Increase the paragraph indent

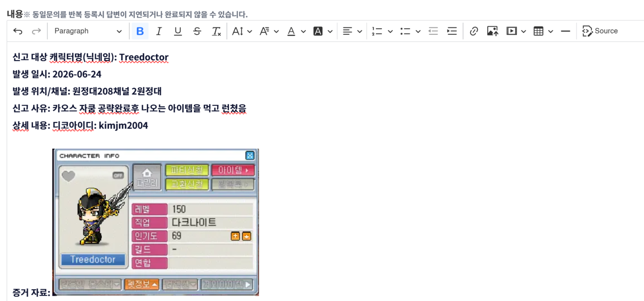(x=452, y=31)
